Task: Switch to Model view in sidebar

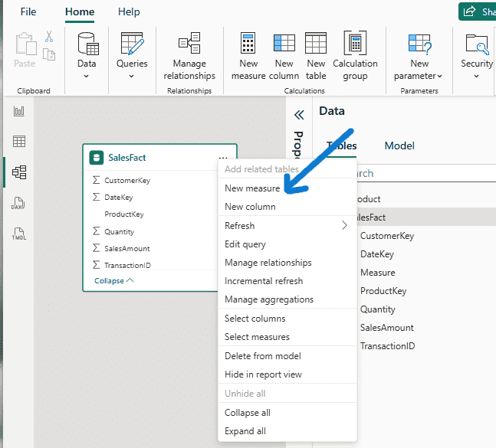Action: click(19, 172)
